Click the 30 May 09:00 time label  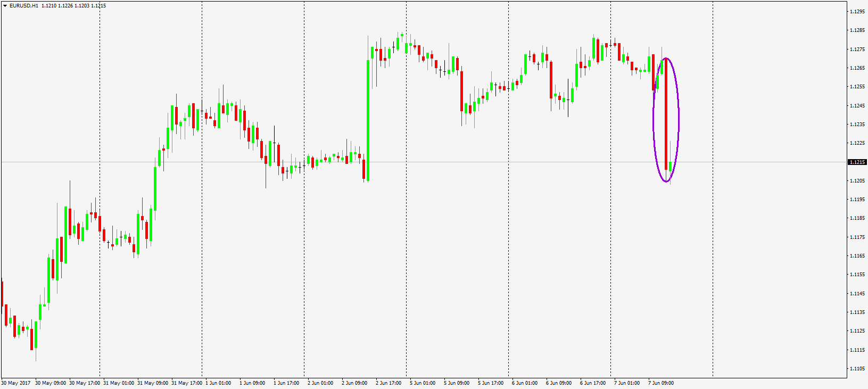pos(51,383)
